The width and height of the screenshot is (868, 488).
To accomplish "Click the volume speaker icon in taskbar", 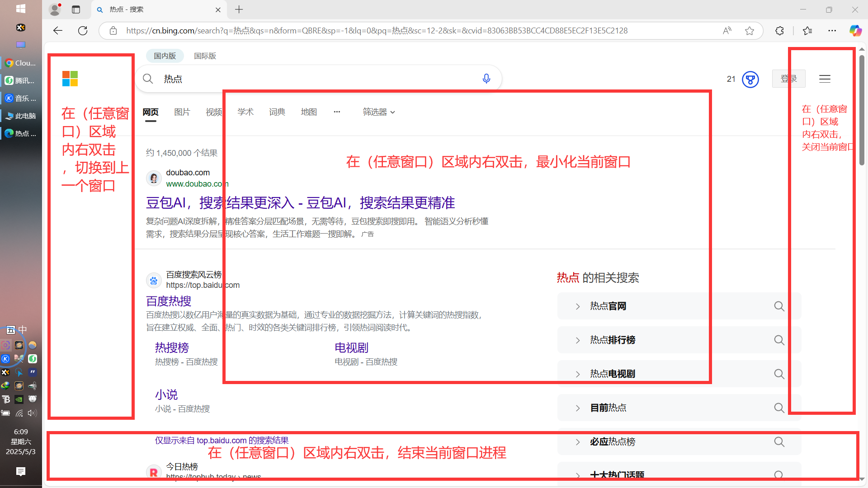I will point(32,413).
